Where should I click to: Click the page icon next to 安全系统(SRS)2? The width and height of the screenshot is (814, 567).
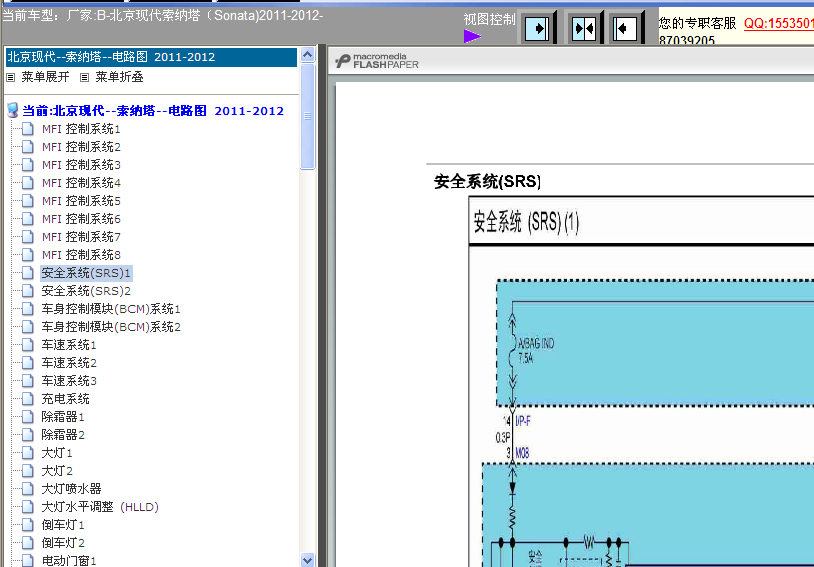[28, 291]
